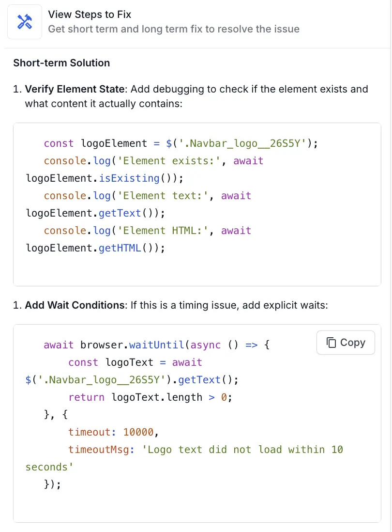The width and height of the screenshot is (392, 532).
Task: Click the logoText.length return statement
Action: point(150,397)
